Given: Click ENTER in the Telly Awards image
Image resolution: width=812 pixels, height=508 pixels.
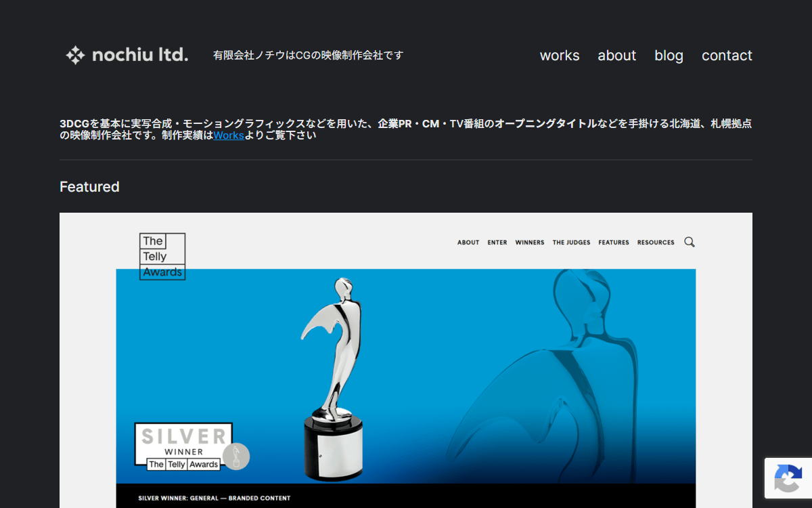Looking at the screenshot, I should click(x=497, y=242).
